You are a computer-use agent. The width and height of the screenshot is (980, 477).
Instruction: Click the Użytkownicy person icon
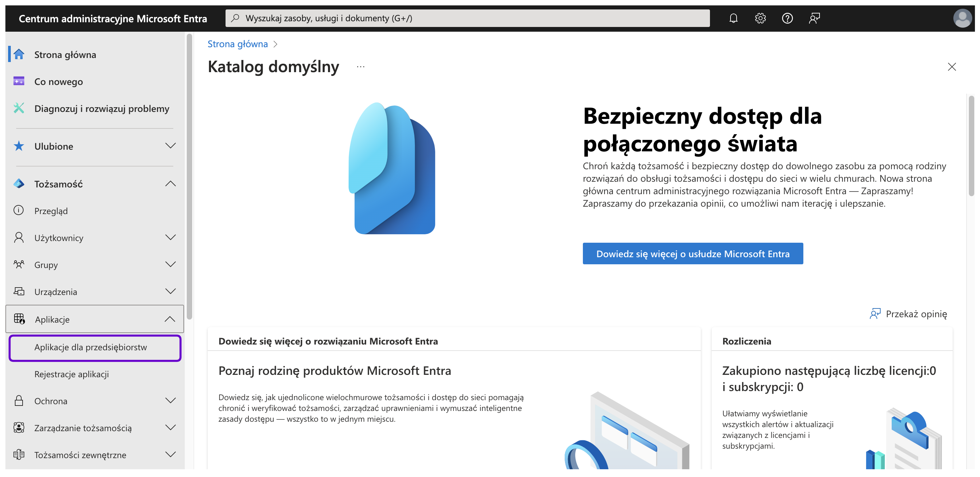[19, 237]
